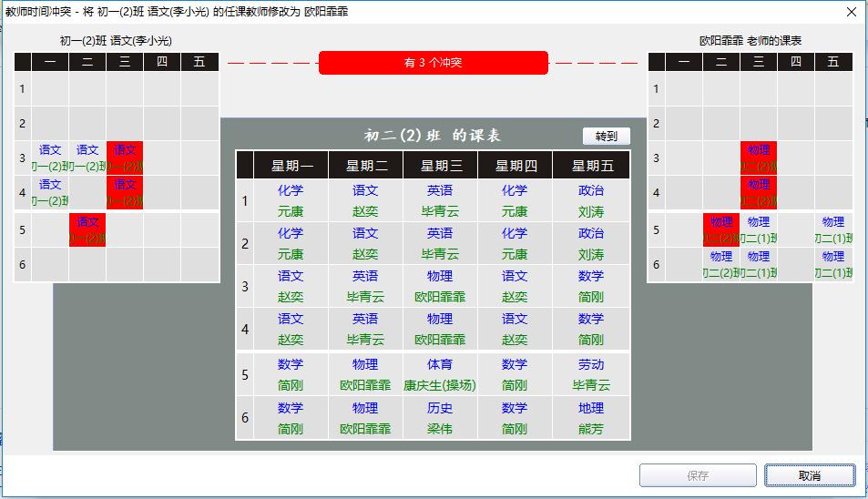This screenshot has height=499, width=868.
Task: Click the 保存 button
Action: tap(697, 475)
